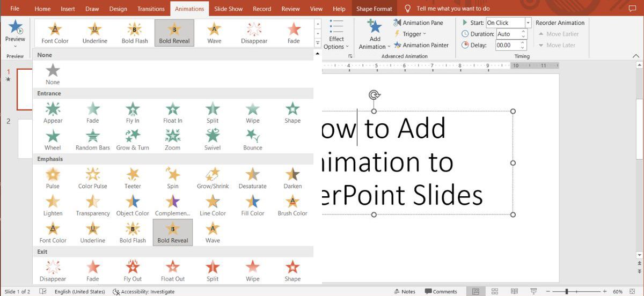The width and height of the screenshot is (644, 296).
Task: Open the Review tab
Action: [290, 9]
